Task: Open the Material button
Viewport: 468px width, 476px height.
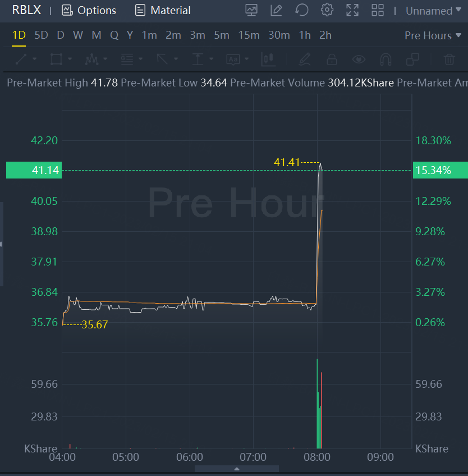Action: pyautogui.click(x=163, y=10)
